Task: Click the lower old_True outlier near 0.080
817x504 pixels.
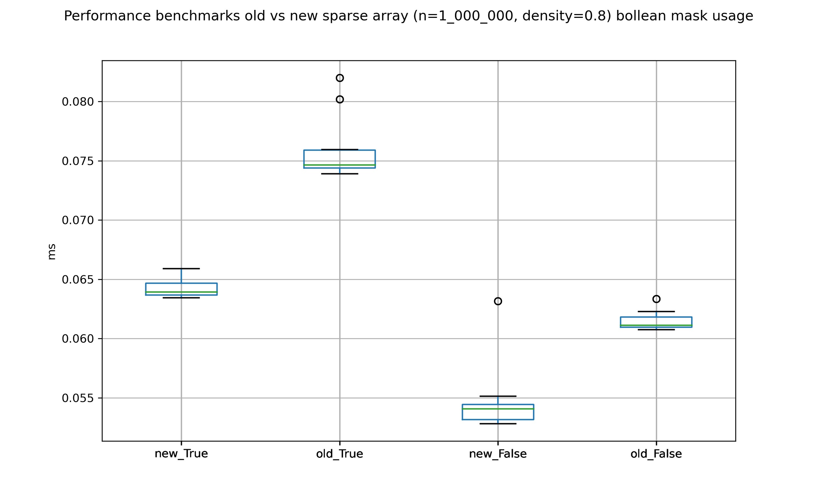Action: tap(340, 99)
